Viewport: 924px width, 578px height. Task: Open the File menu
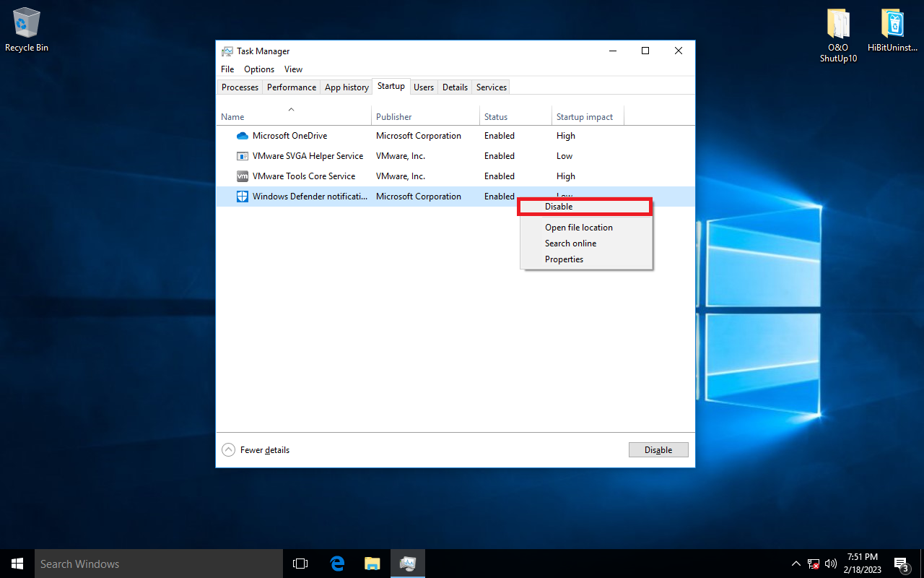click(227, 69)
